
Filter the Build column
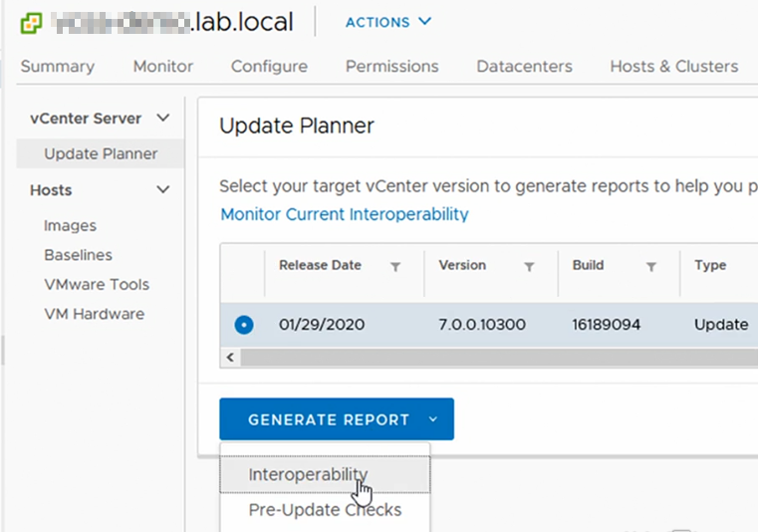(651, 267)
